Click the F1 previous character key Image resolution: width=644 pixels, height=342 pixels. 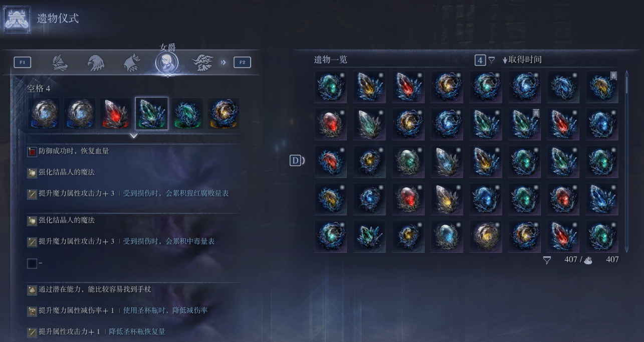click(x=22, y=62)
